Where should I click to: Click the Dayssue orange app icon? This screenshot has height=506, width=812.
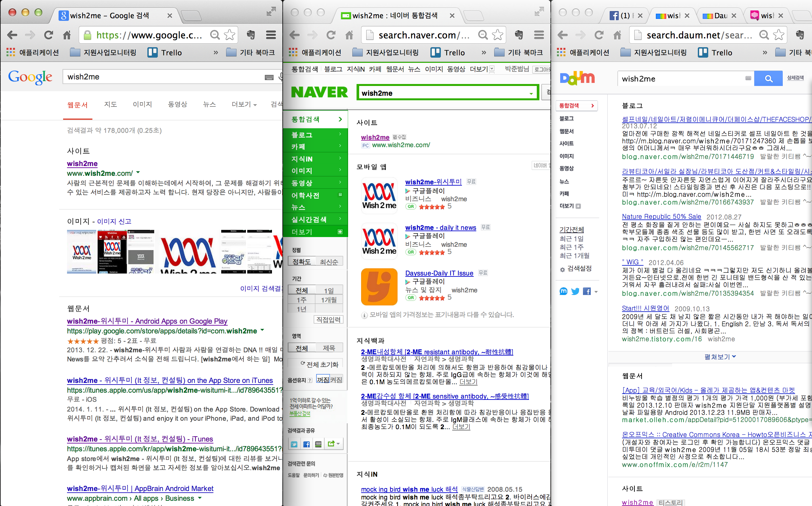(x=379, y=287)
